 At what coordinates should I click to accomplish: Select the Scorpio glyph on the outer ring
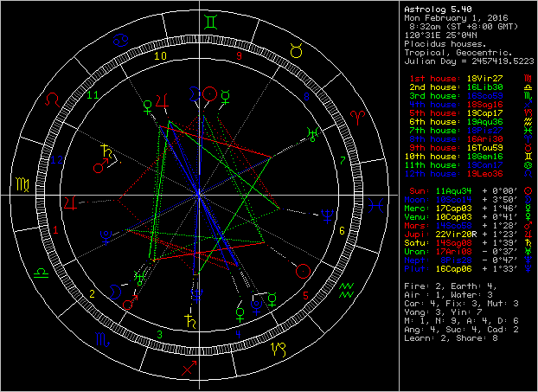click(102, 337)
